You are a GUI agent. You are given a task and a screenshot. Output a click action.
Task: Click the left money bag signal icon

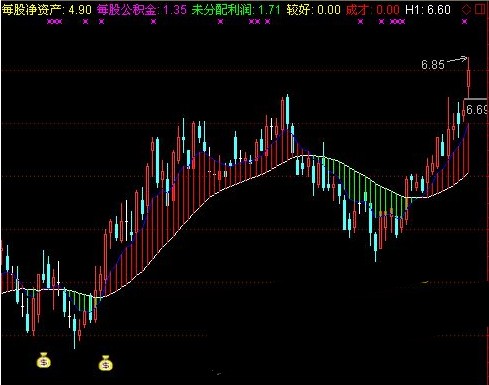[44, 360]
